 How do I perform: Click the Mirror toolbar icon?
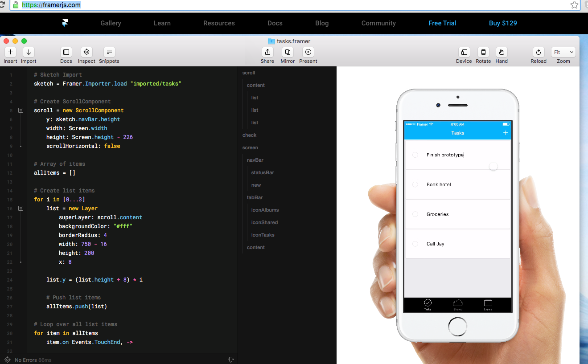pos(288,52)
